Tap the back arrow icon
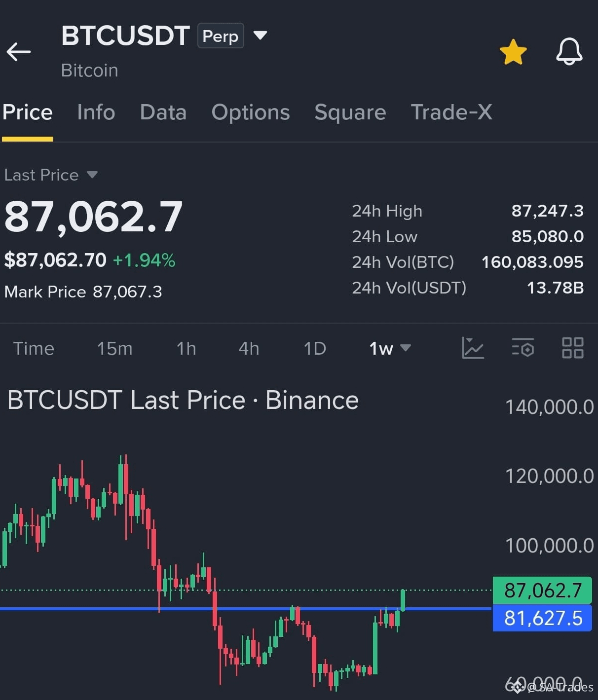The height and width of the screenshot is (700, 598). click(19, 52)
